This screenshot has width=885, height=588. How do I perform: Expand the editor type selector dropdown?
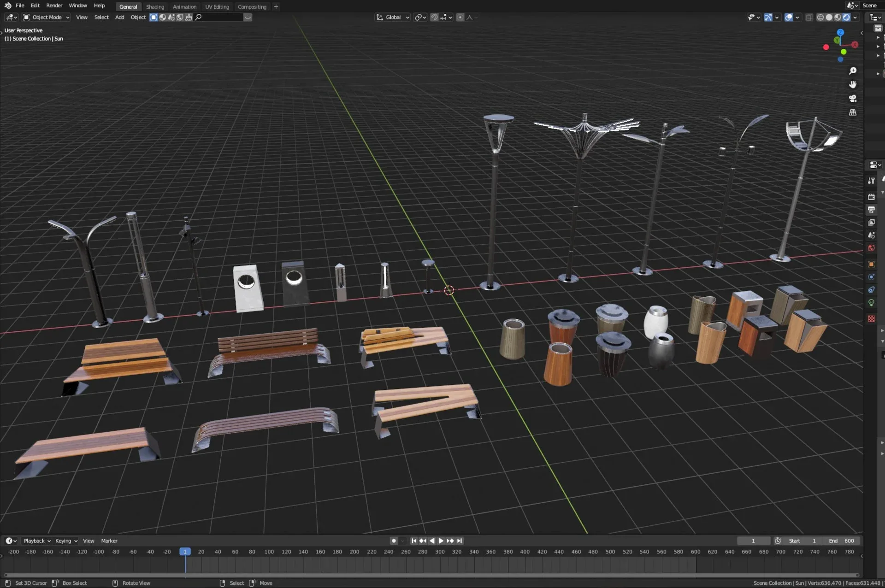10,17
